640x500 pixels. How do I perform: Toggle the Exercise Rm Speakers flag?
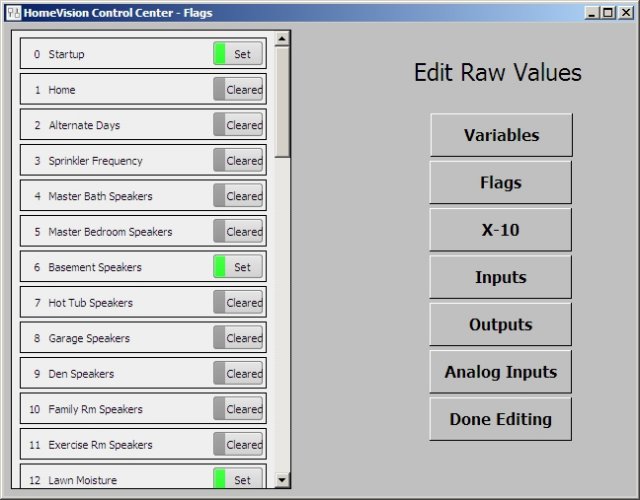click(x=238, y=444)
